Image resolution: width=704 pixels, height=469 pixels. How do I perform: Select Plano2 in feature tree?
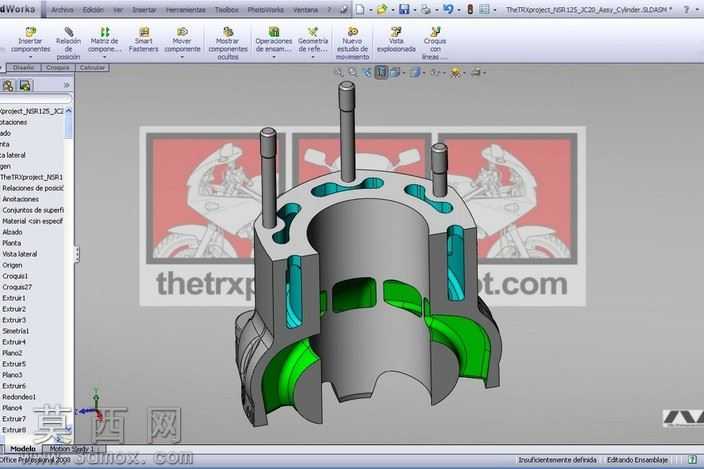click(x=12, y=353)
